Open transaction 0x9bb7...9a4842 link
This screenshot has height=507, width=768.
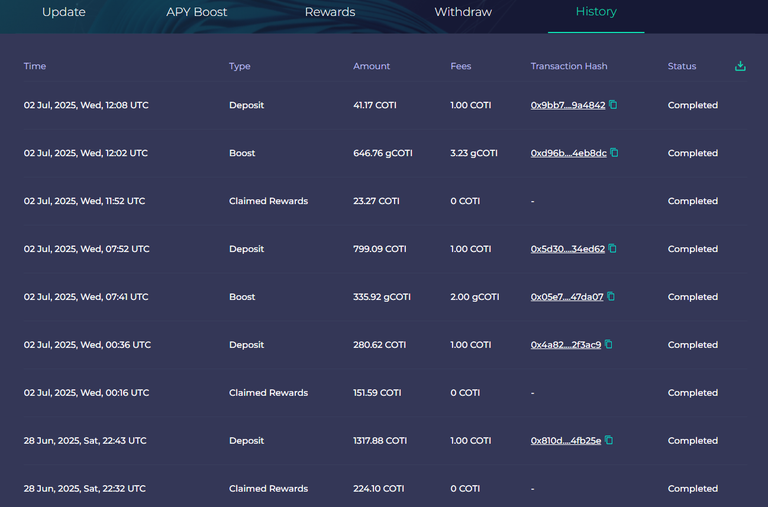(x=568, y=105)
